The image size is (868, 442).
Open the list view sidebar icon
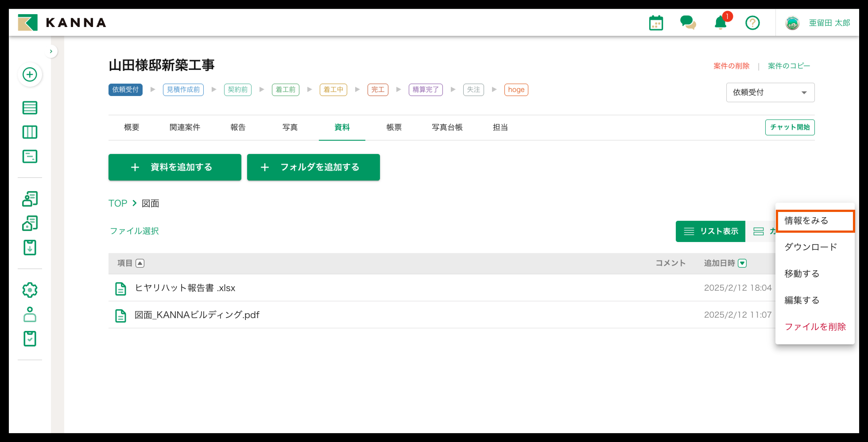[30, 108]
